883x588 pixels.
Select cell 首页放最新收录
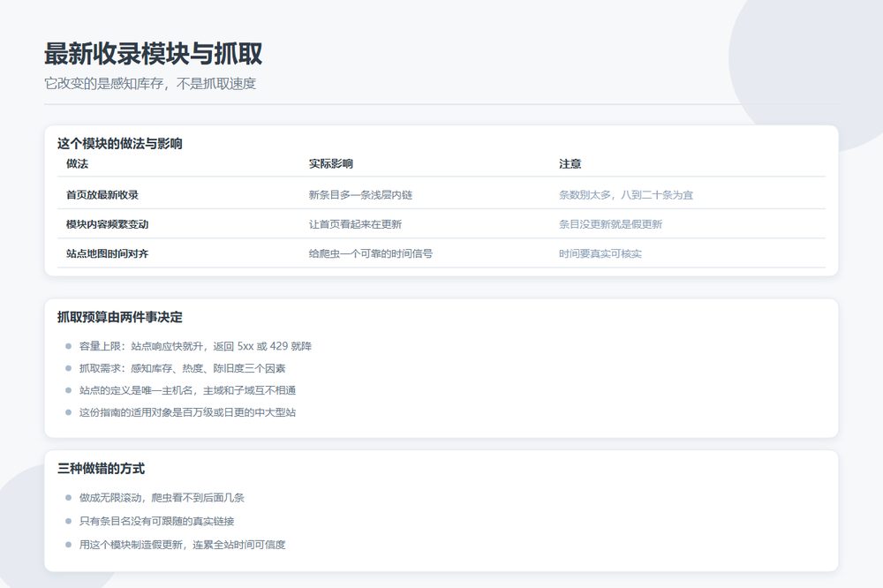[102, 195]
